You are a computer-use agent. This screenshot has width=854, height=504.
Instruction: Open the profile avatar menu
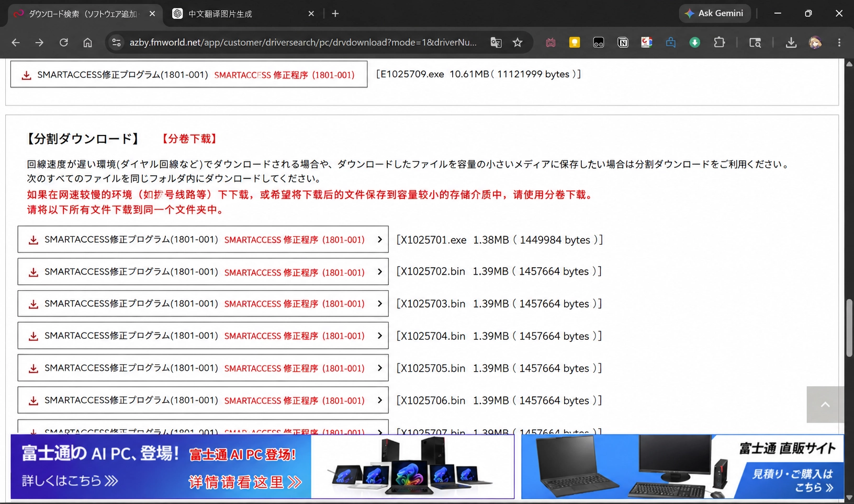click(x=815, y=42)
